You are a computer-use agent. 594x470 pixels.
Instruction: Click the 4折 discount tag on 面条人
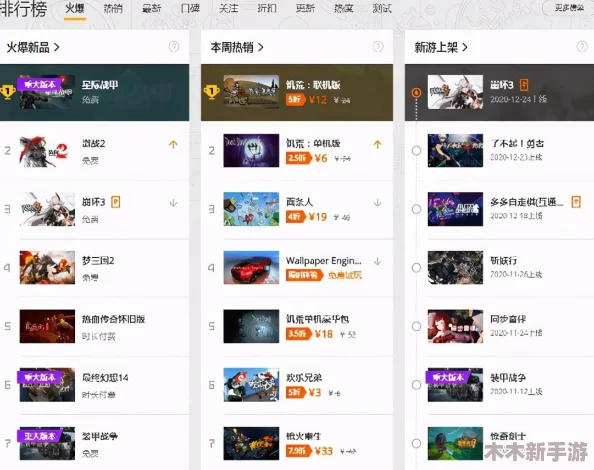(295, 217)
